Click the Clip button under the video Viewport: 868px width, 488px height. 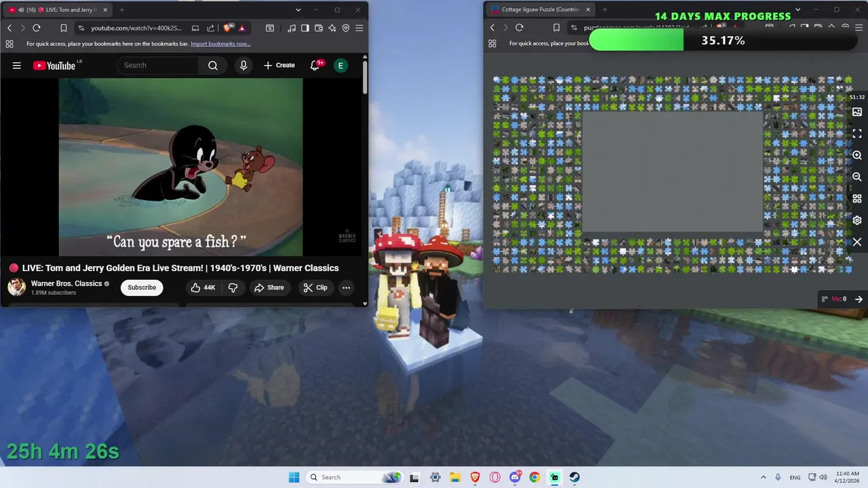pyautogui.click(x=315, y=287)
